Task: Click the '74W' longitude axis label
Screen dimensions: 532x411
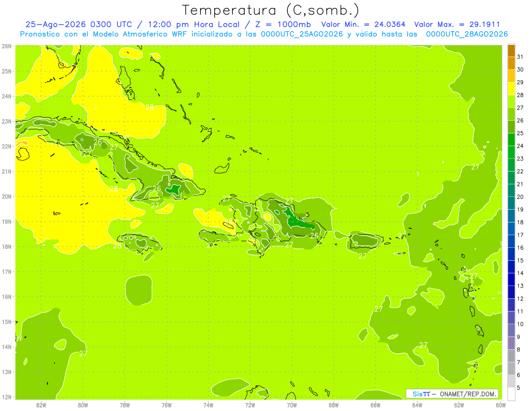Action: click(208, 405)
